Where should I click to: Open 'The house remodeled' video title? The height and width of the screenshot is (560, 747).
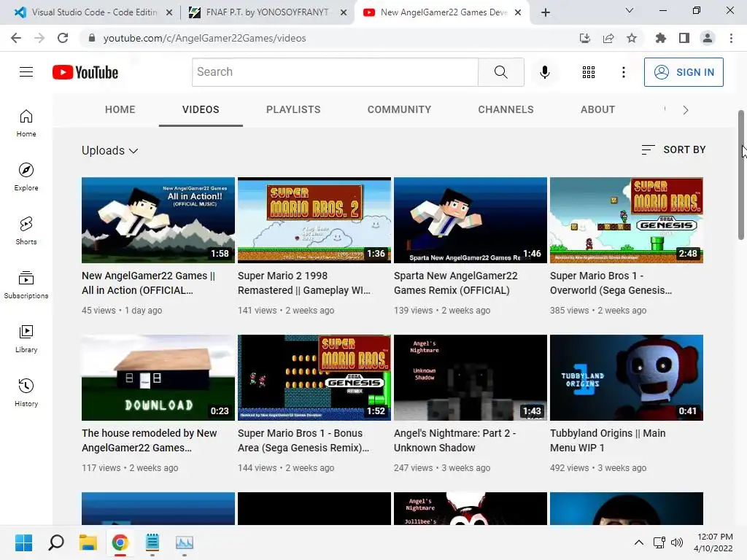[149, 440]
